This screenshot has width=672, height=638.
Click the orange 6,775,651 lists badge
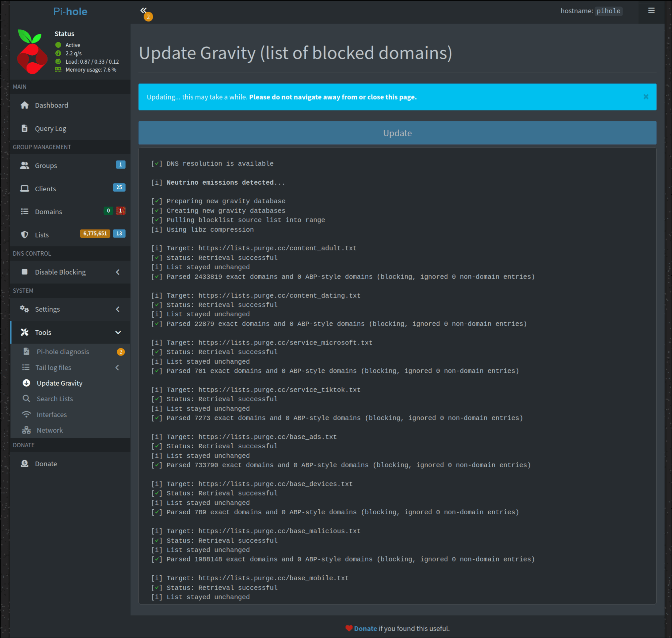(x=95, y=234)
